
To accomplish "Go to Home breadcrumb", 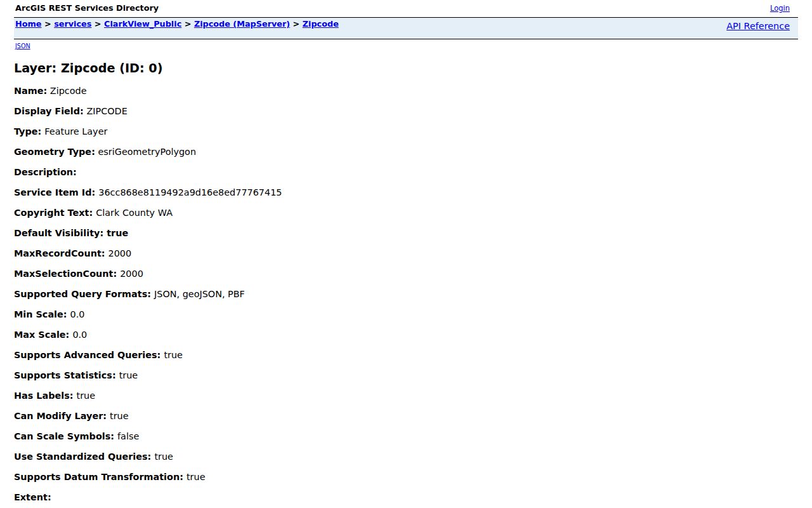I will click(x=29, y=24).
